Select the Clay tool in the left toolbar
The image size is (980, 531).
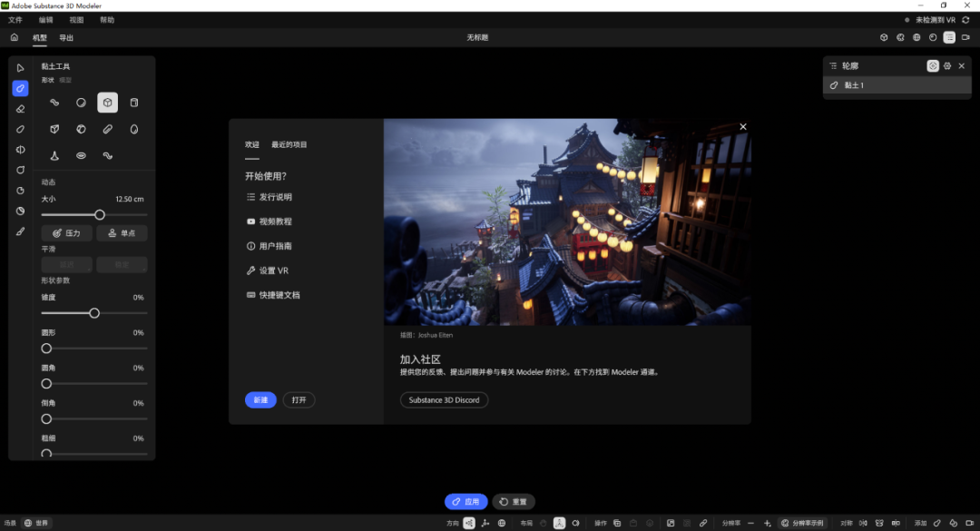[x=20, y=89]
